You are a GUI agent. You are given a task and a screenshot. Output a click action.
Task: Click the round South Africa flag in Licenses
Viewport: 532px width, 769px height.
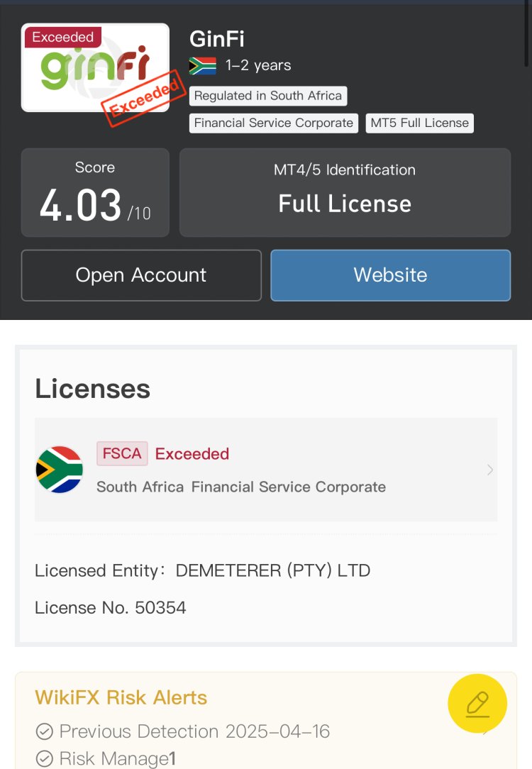tap(60, 470)
